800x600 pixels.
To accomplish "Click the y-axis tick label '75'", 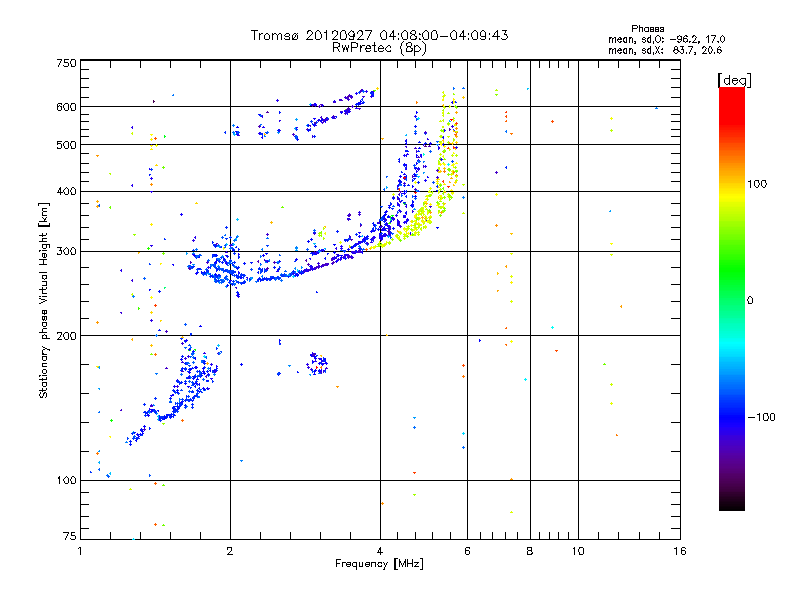I will coord(70,536).
